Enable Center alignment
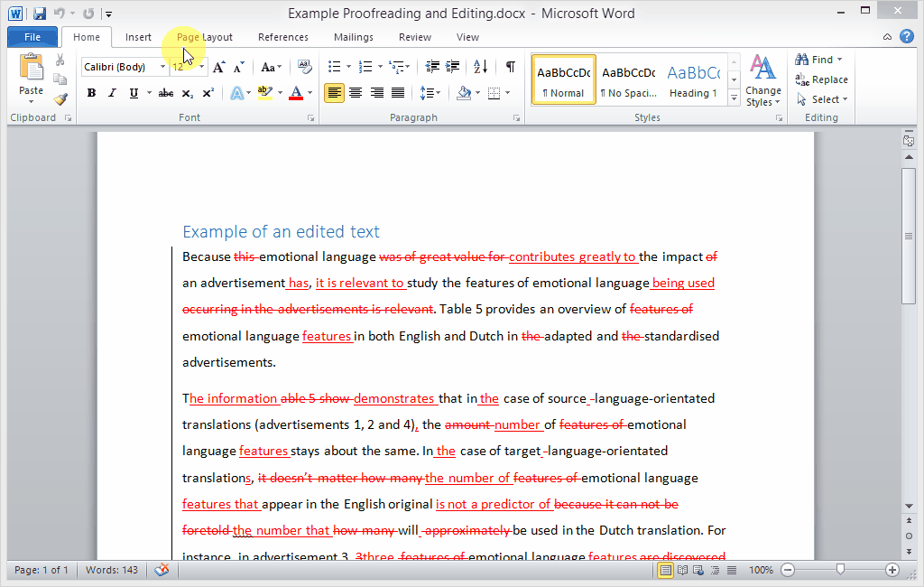This screenshot has height=587, width=924. coord(356,92)
